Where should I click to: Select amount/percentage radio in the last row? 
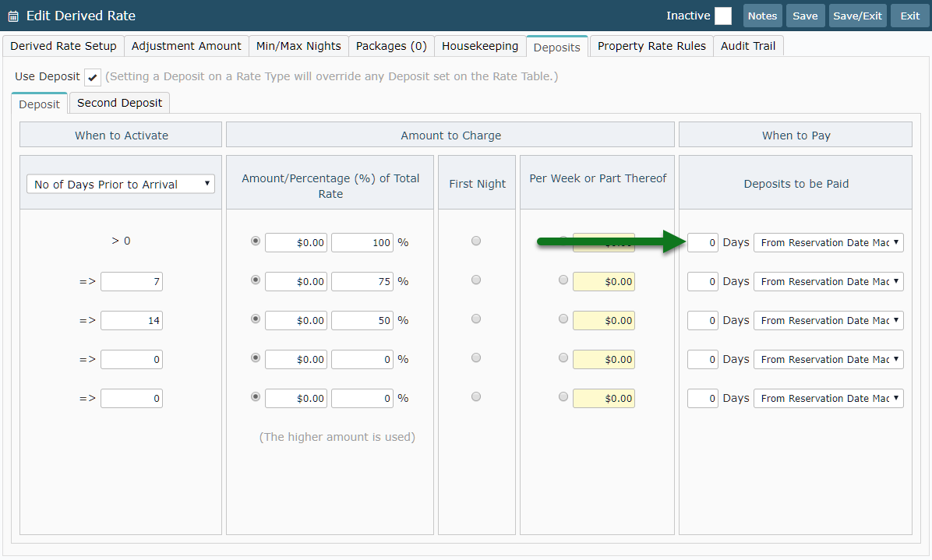pyautogui.click(x=256, y=396)
